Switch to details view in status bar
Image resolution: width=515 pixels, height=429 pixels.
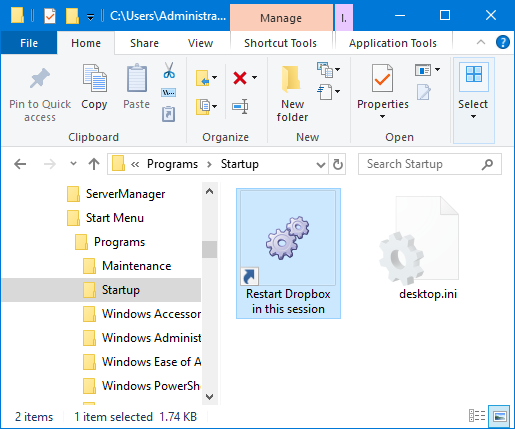477,416
